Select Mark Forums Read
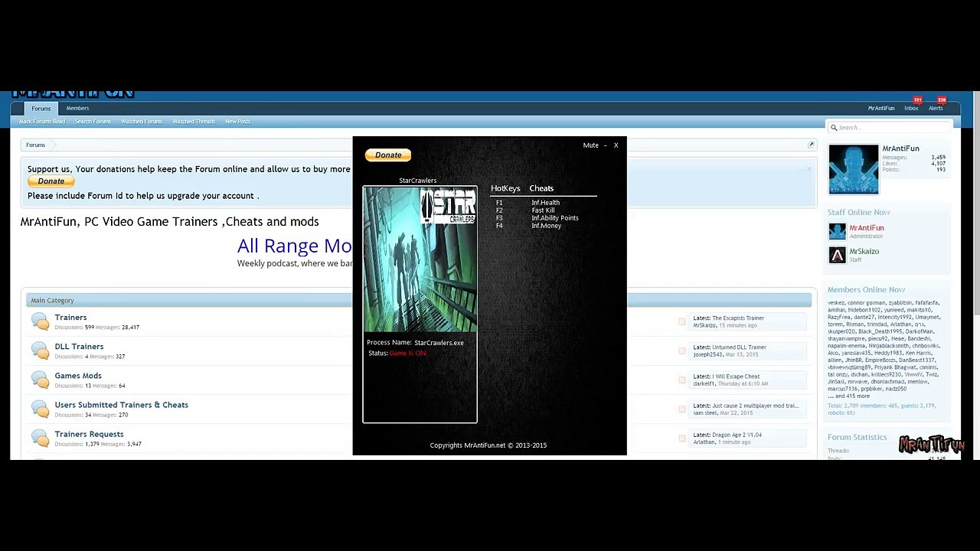Viewport: 980px width, 551px height. click(x=42, y=122)
